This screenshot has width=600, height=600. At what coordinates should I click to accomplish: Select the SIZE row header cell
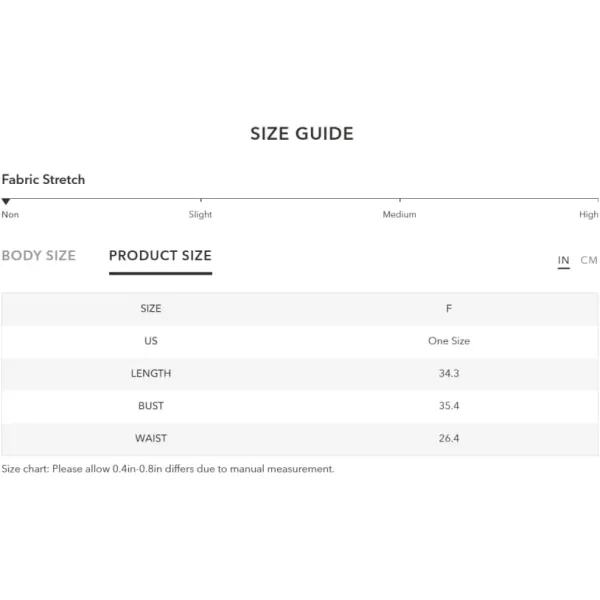[151, 308]
